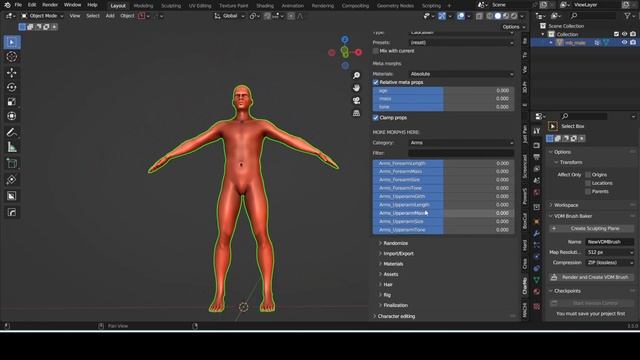Toggle X-ray display in viewport header
Image resolution: width=640 pixels, height=360 pixels.
click(x=479, y=16)
